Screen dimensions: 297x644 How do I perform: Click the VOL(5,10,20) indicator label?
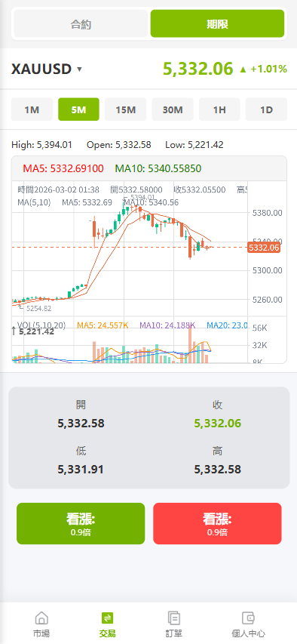click(41, 325)
